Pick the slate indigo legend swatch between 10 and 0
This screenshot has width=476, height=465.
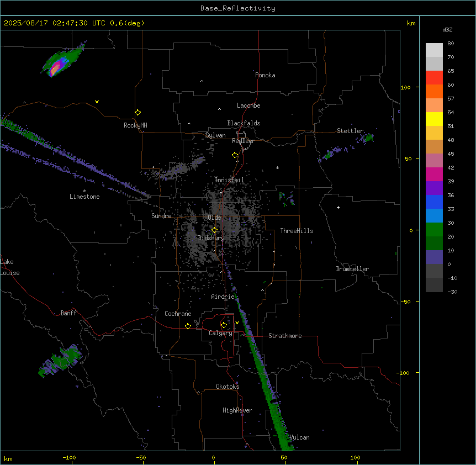click(x=434, y=257)
